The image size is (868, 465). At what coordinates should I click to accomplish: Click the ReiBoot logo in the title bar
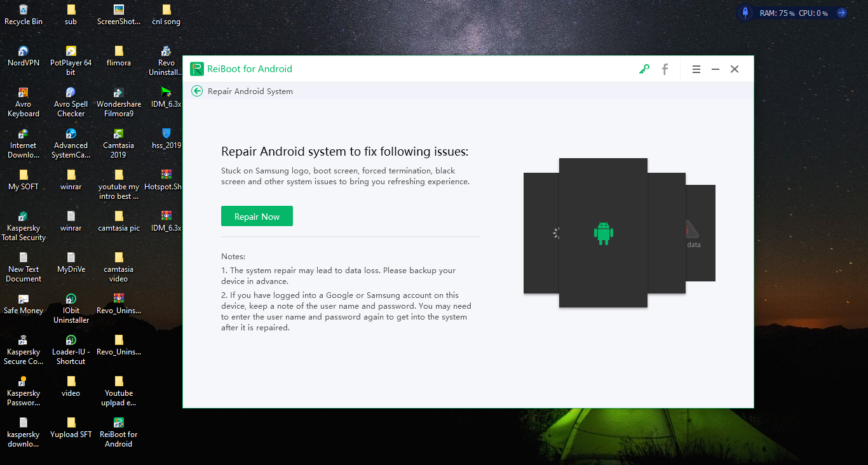point(196,69)
